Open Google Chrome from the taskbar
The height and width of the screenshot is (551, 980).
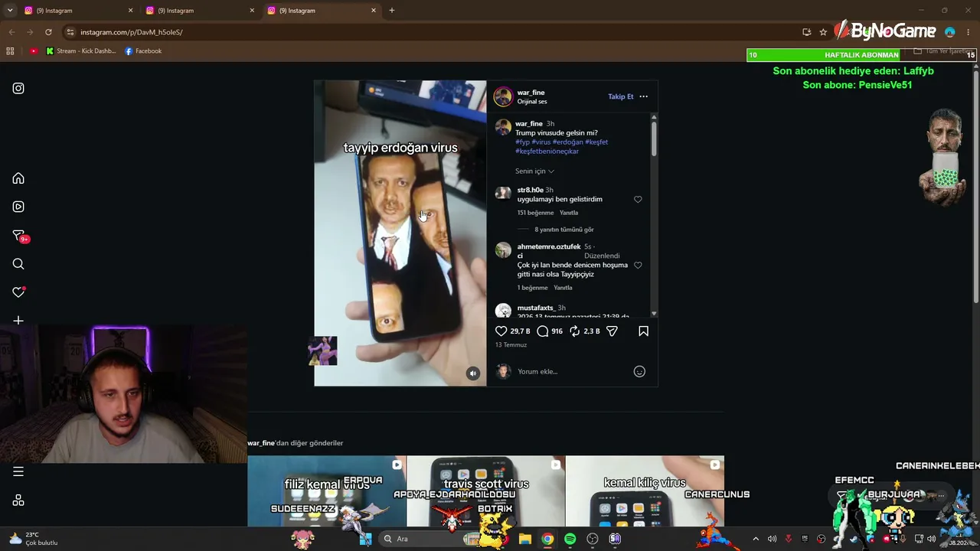[x=547, y=539]
